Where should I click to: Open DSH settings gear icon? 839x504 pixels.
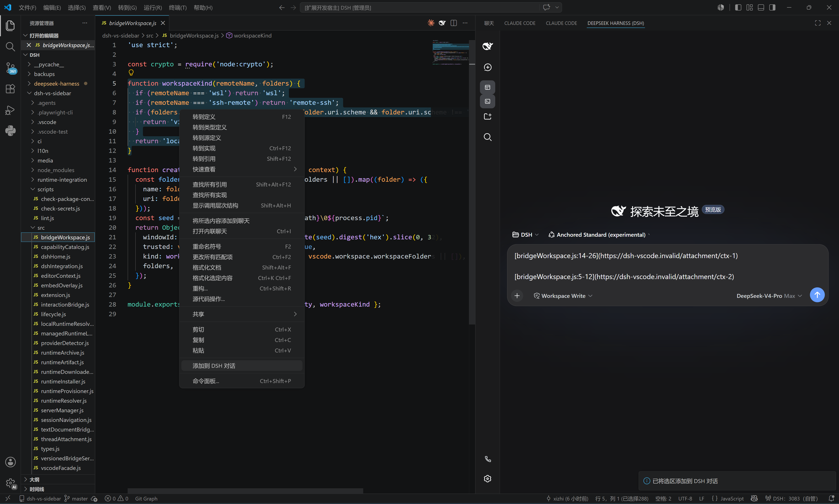click(x=488, y=478)
